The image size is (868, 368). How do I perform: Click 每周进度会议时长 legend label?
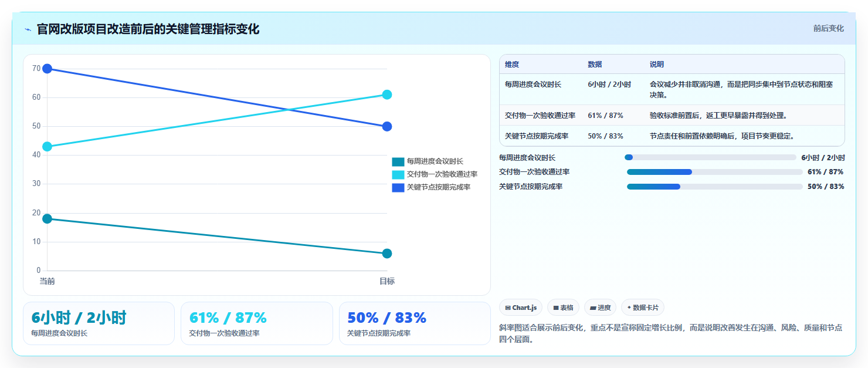(435, 161)
